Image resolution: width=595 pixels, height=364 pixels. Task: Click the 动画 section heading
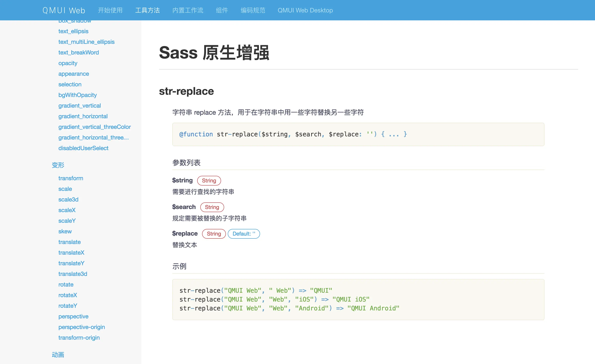[58, 354]
